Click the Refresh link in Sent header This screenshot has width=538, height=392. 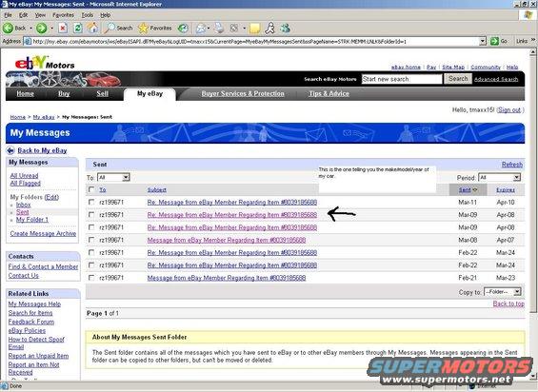[x=512, y=165]
